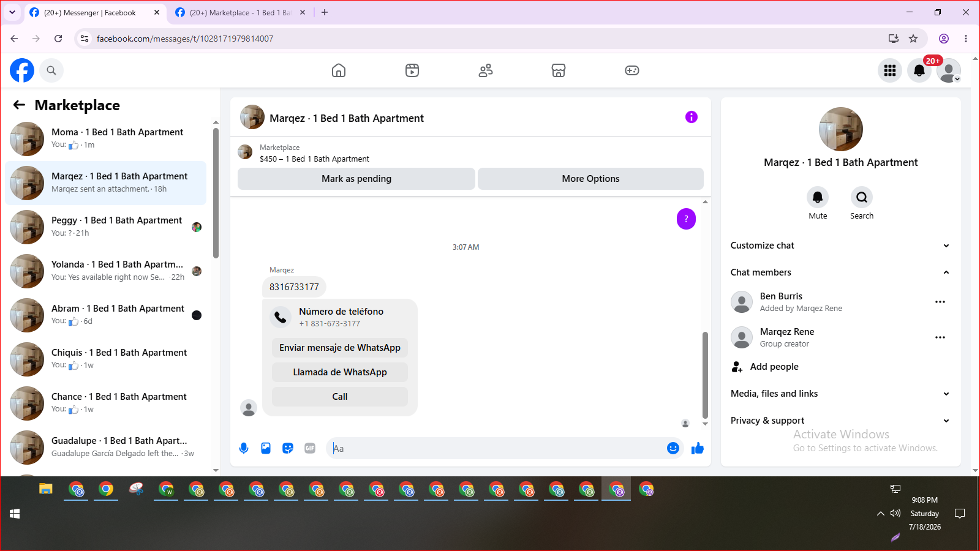Click the message text input field

pyautogui.click(x=496, y=448)
